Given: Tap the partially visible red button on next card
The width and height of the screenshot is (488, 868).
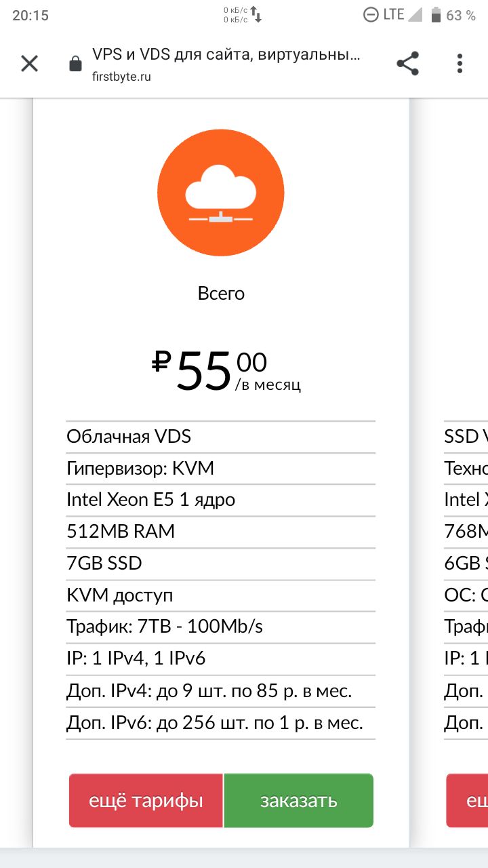Looking at the screenshot, I should 467,801.
